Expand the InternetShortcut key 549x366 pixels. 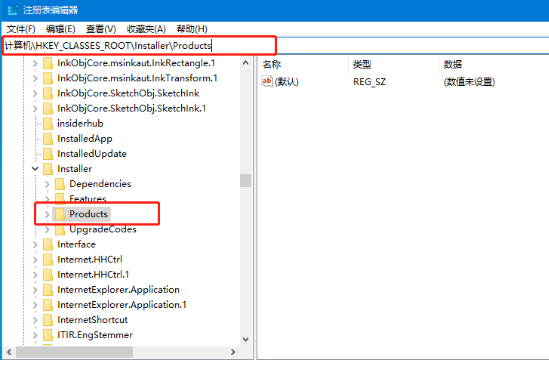click(35, 320)
